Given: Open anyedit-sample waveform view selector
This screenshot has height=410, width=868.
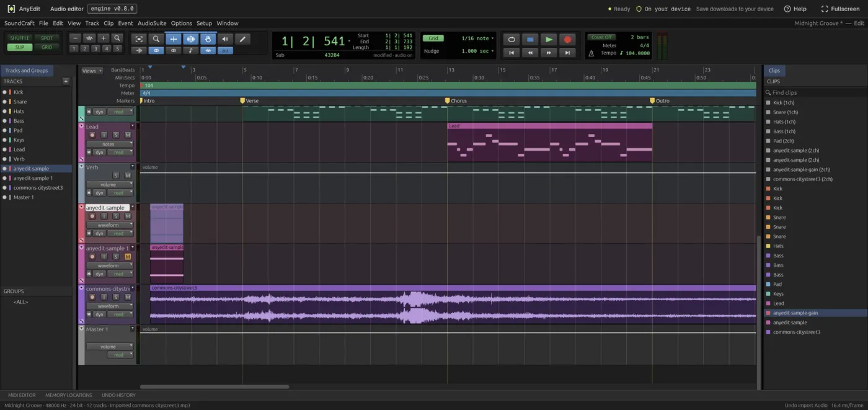Looking at the screenshot, I should coord(109,225).
